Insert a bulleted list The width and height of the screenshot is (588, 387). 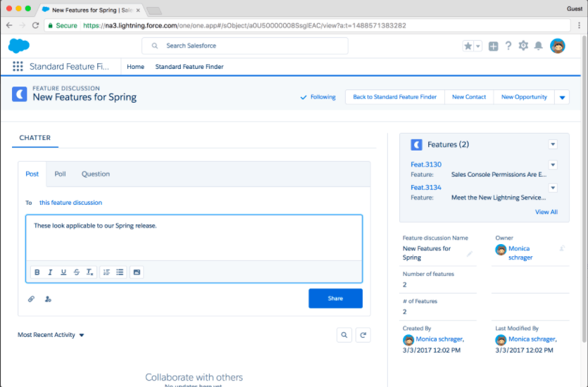[120, 272]
